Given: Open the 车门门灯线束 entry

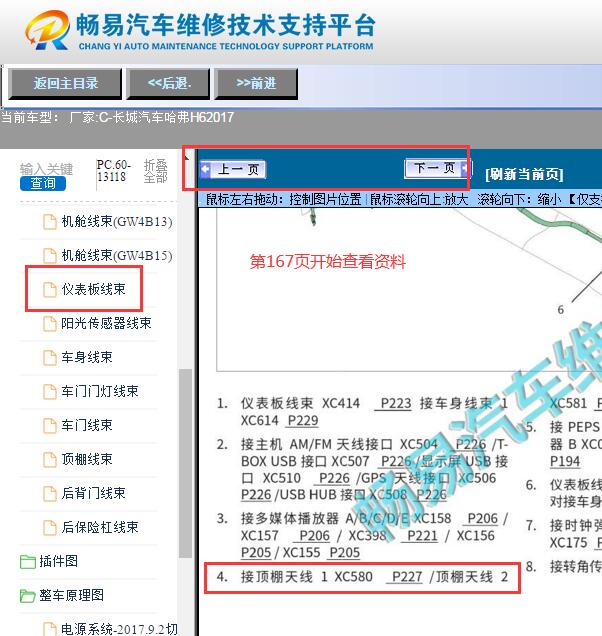Looking at the screenshot, I should pyautogui.click(x=100, y=391).
